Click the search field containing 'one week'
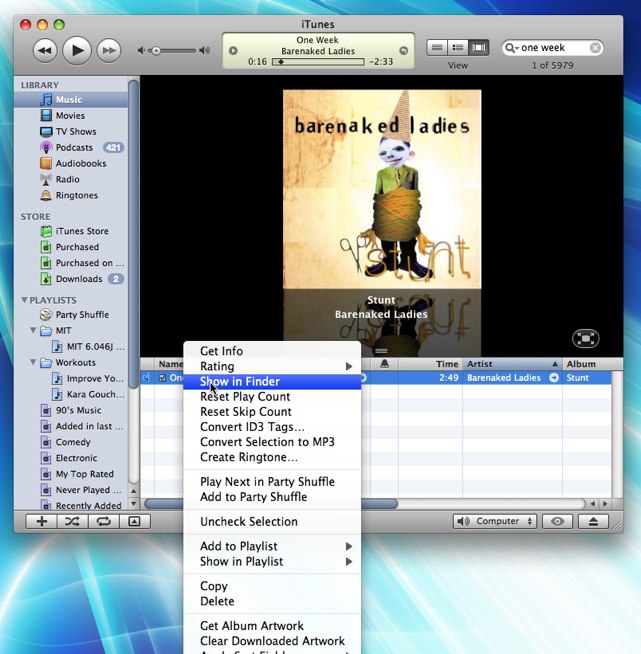 coord(553,48)
